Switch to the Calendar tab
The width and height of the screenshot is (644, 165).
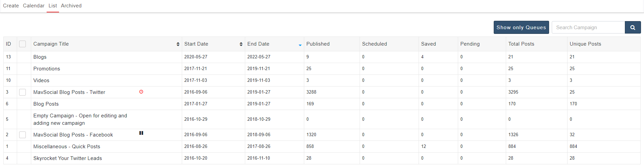pyautogui.click(x=34, y=6)
